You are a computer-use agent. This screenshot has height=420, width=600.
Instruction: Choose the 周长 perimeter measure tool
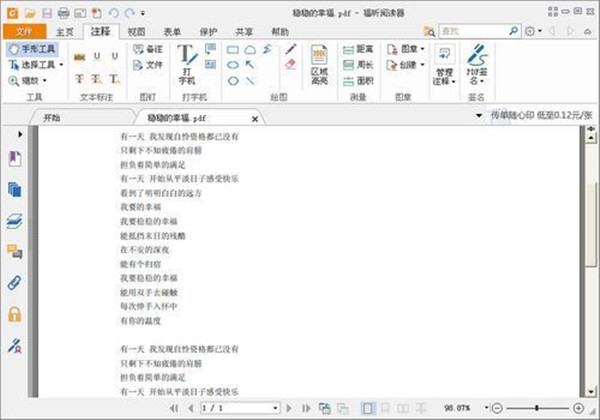pos(358,65)
